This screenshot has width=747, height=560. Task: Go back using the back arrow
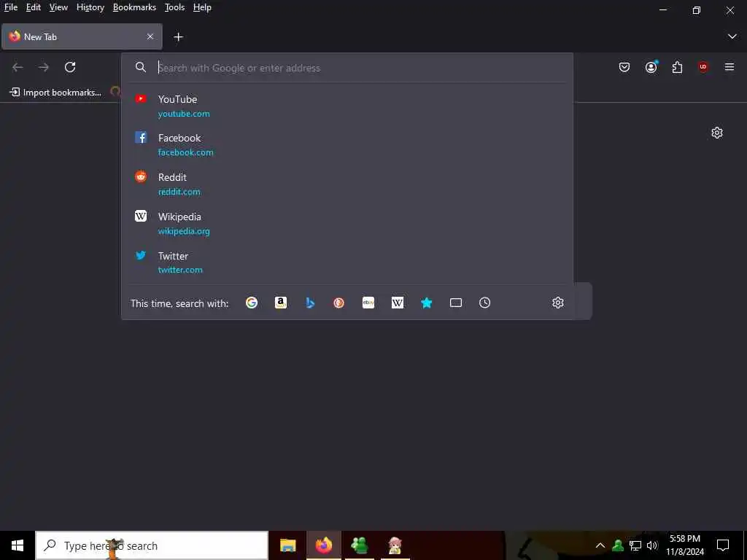[18, 67]
